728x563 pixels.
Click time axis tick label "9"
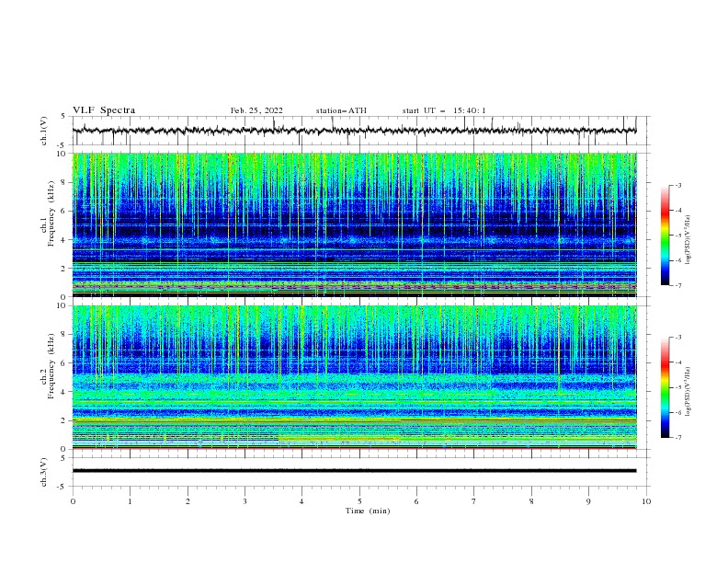588,501
